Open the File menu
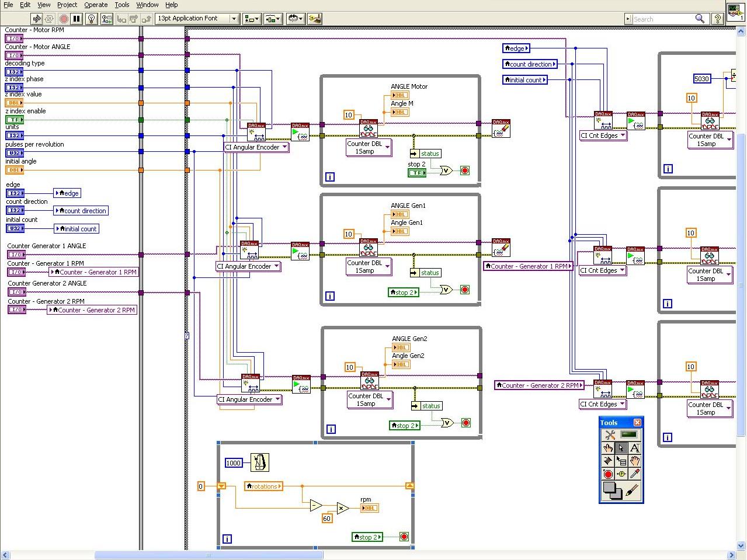 (x=9, y=5)
